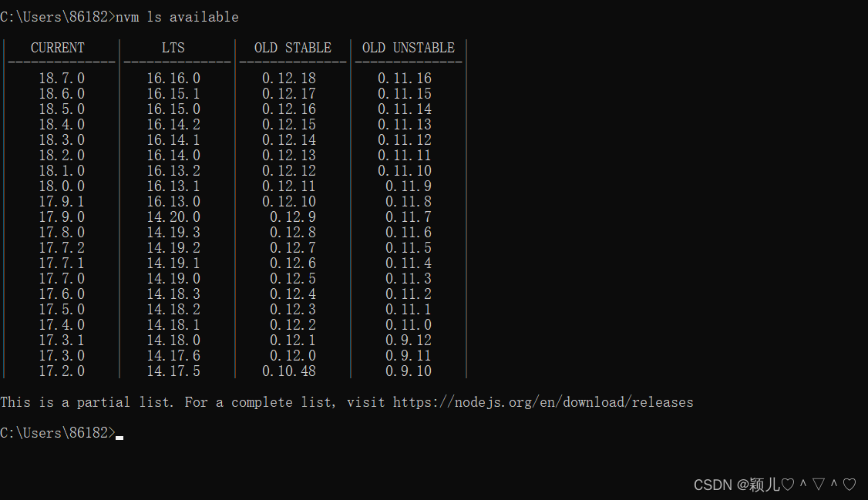Viewport: 868px width, 500px height.
Task: Select version 17.7.2
Action: pyautogui.click(x=62, y=248)
